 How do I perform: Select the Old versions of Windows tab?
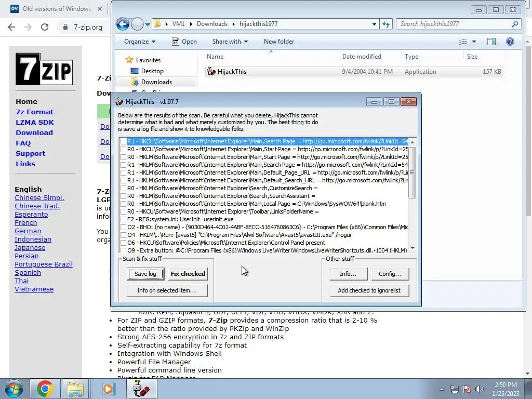click(56, 9)
